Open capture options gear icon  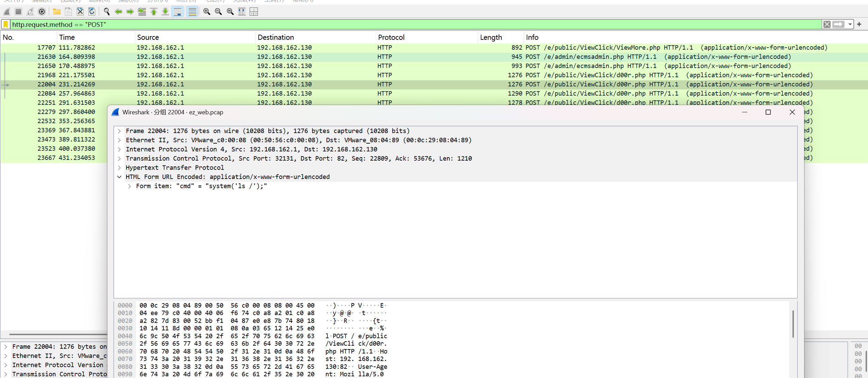(x=42, y=12)
